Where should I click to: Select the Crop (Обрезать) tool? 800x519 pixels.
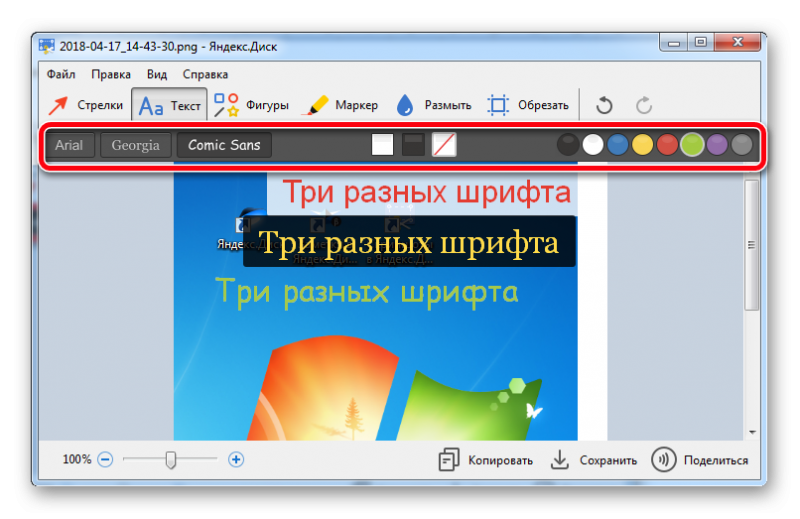coord(528,105)
